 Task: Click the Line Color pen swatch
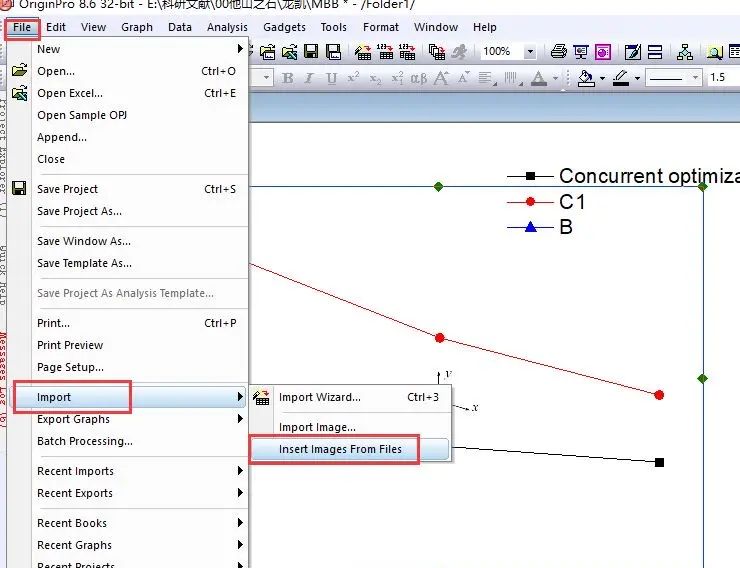(621, 78)
